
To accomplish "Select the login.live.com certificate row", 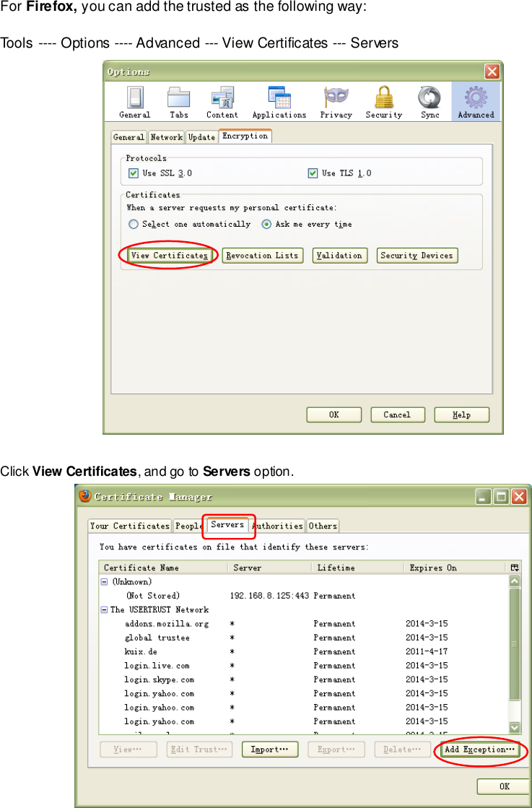I will (x=304, y=665).
